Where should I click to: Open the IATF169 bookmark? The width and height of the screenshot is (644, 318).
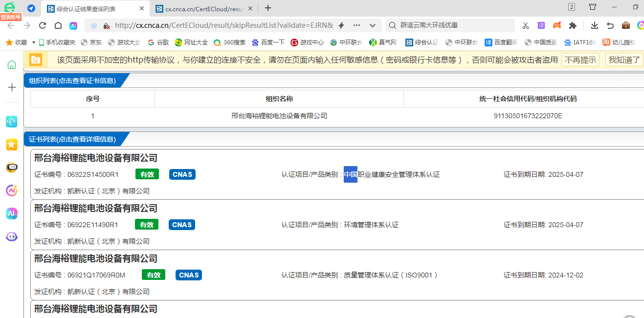579,42
